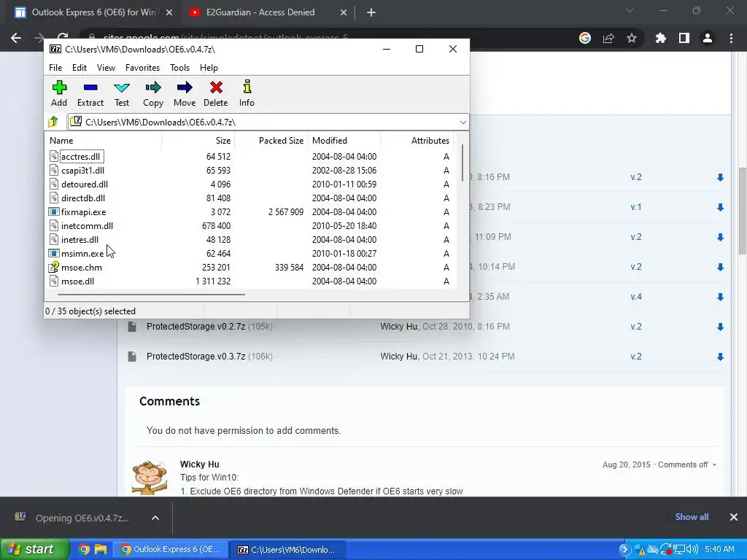Open ProtectedStorage.v0.2.7z file link
Image resolution: width=747 pixels, height=560 pixels.
point(196,326)
